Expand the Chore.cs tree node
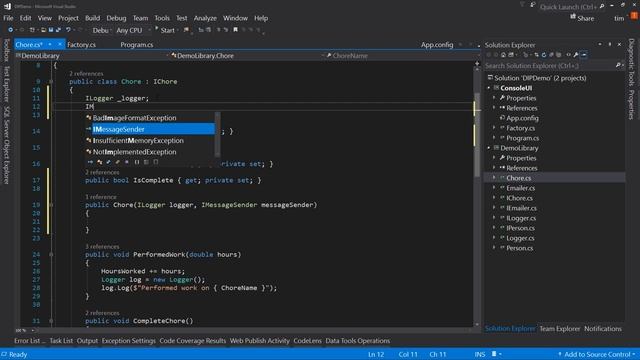Image resolution: width=640 pixels, height=360 pixels. (494, 178)
